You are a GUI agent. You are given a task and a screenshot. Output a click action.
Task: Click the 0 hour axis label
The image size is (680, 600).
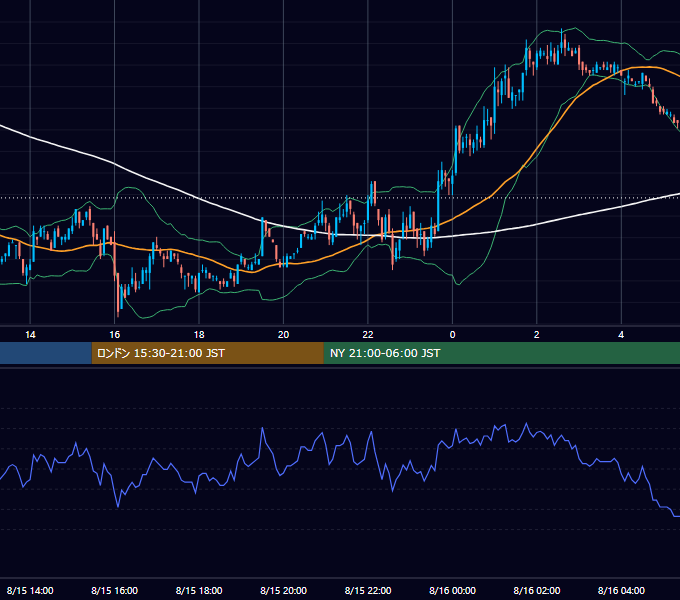point(452,335)
